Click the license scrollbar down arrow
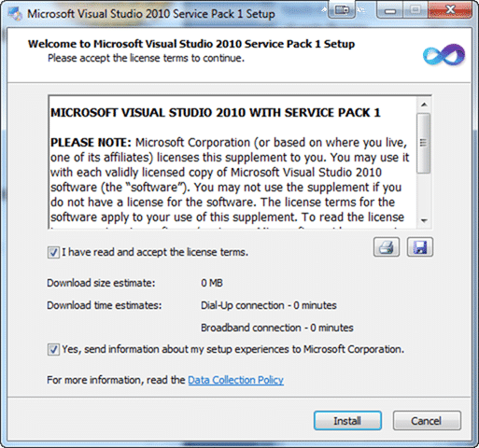Viewport: 479px width, 448px height. click(424, 220)
